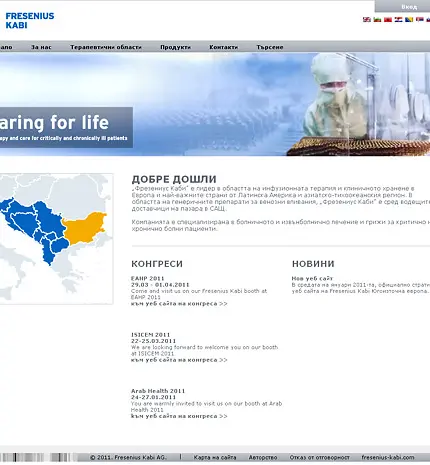Open the Търсене search menu item
430x465 pixels.
[x=270, y=47]
